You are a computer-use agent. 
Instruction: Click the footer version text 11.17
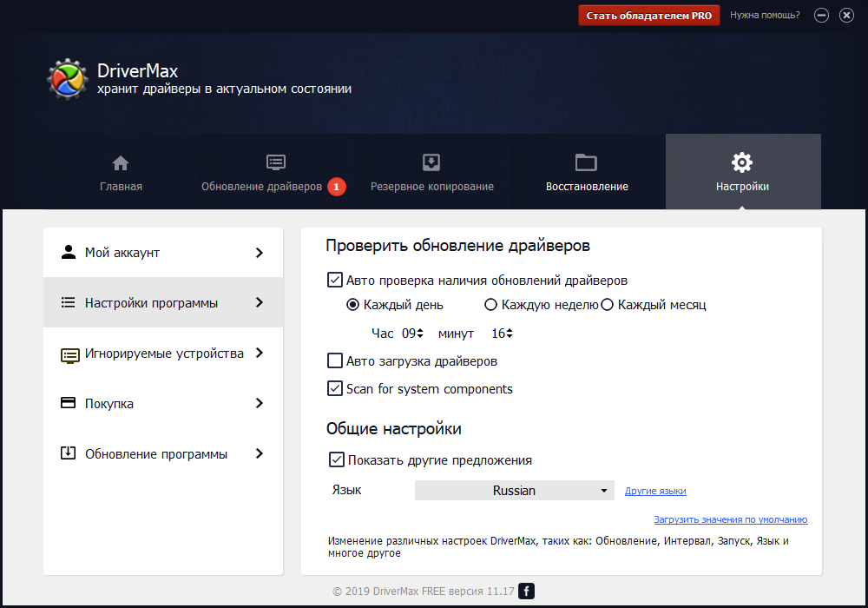(501, 591)
